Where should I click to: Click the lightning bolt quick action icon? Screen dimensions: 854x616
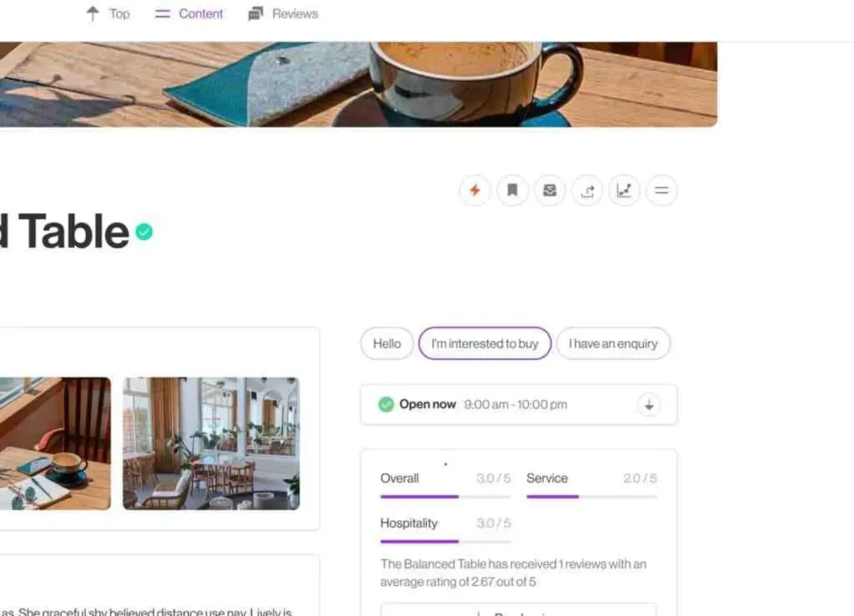(475, 190)
